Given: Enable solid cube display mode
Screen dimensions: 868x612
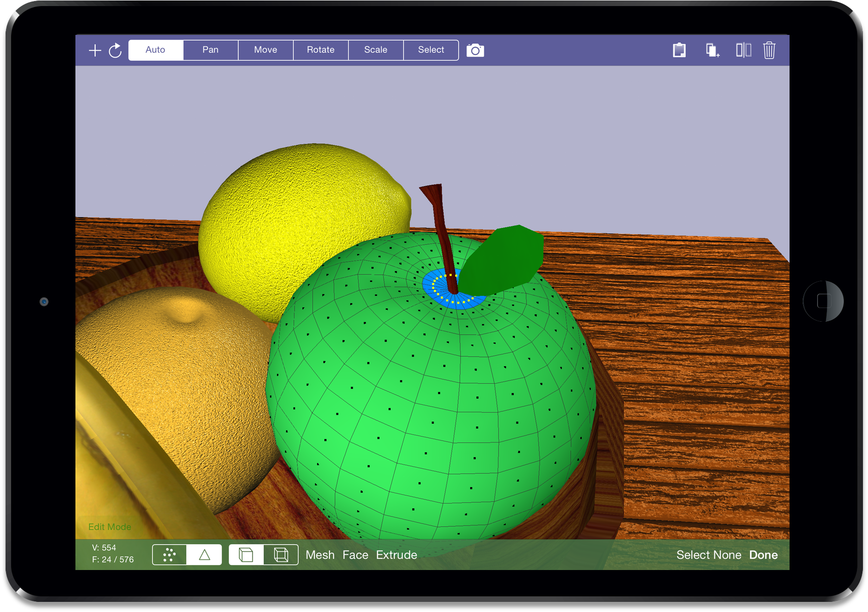Looking at the screenshot, I should [x=246, y=554].
